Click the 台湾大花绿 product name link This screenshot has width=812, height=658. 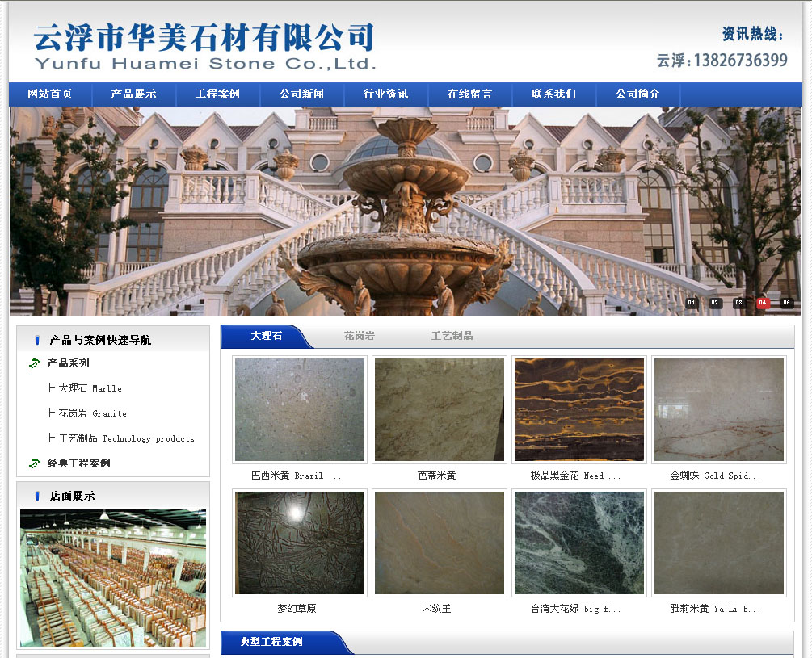click(x=575, y=610)
